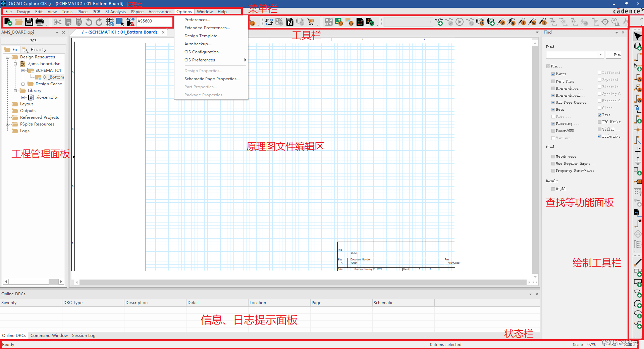The width and height of the screenshot is (644, 349).
Task: Uncheck the Parts checkbox in Find panel
Action: [x=553, y=74]
